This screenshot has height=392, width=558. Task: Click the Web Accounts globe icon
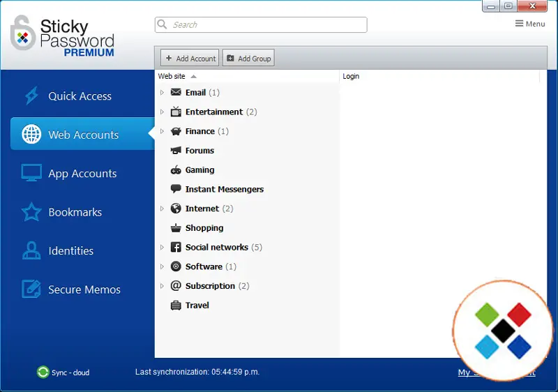coord(31,135)
